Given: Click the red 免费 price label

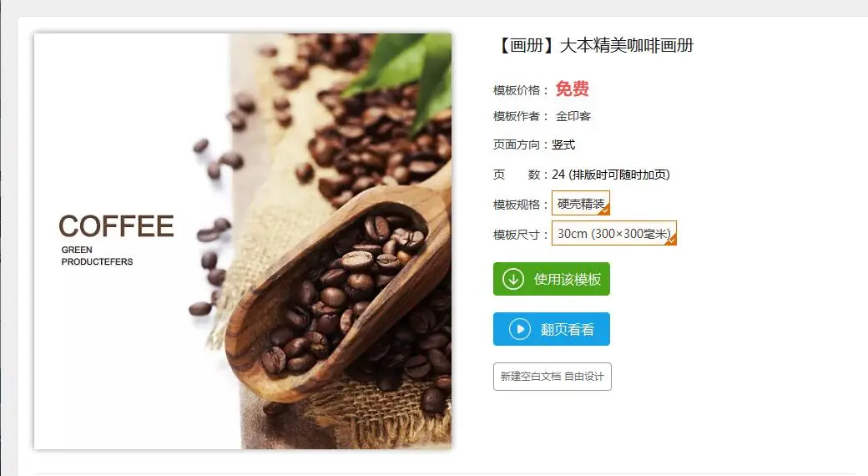Looking at the screenshot, I should [572, 89].
